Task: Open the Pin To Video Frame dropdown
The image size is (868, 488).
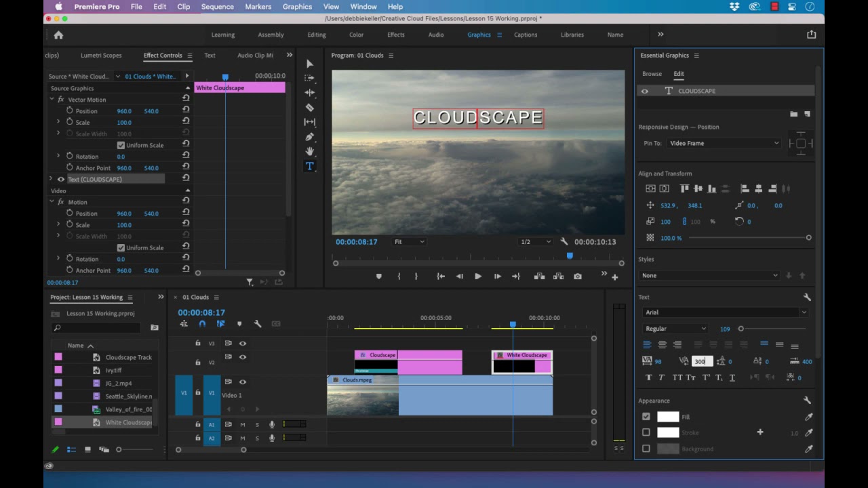Action: click(724, 143)
